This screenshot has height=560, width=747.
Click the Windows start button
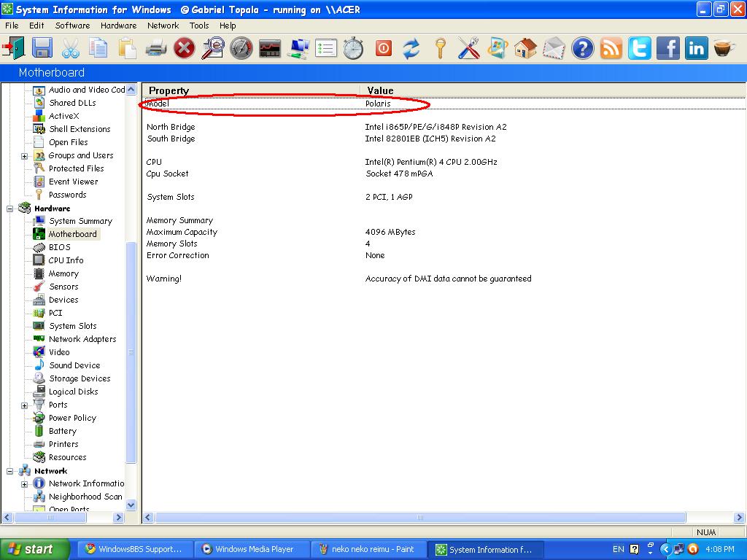pyautogui.click(x=35, y=550)
